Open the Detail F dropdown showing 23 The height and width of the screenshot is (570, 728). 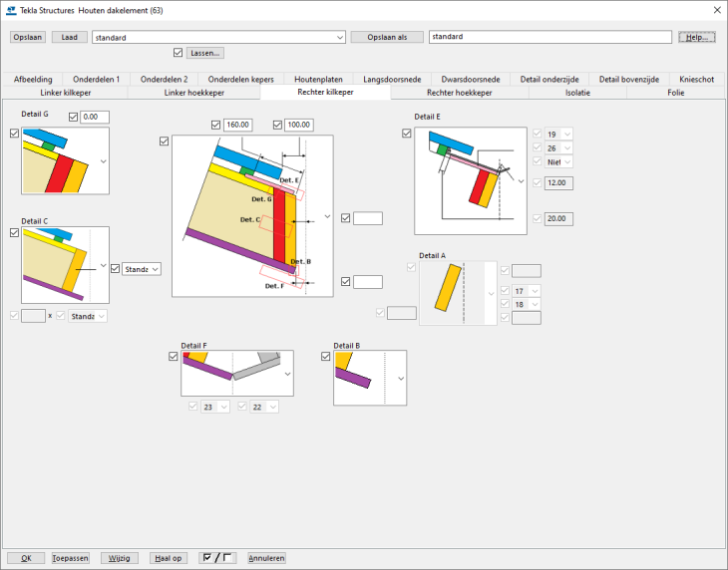(x=223, y=407)
